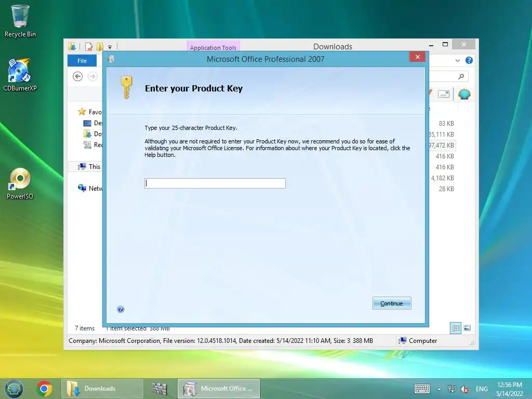
Task: Open Explorer Help question mark icon
Action: tap(469, 60)
